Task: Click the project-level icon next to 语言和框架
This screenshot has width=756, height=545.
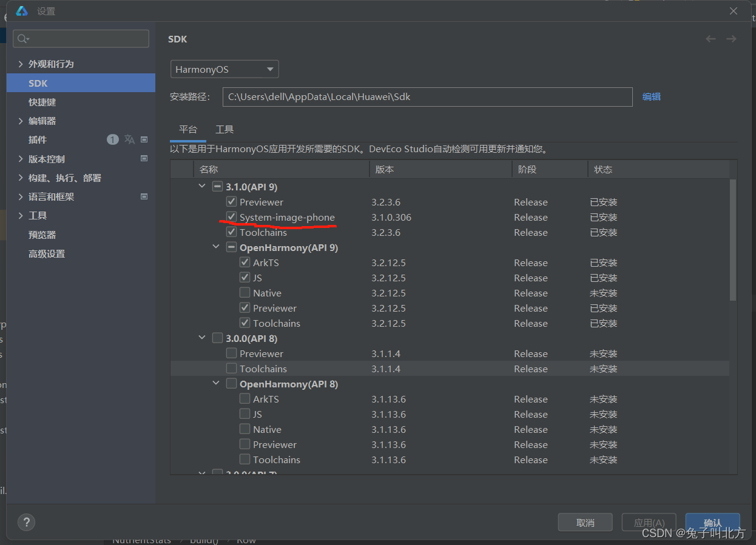Action: 144,196
